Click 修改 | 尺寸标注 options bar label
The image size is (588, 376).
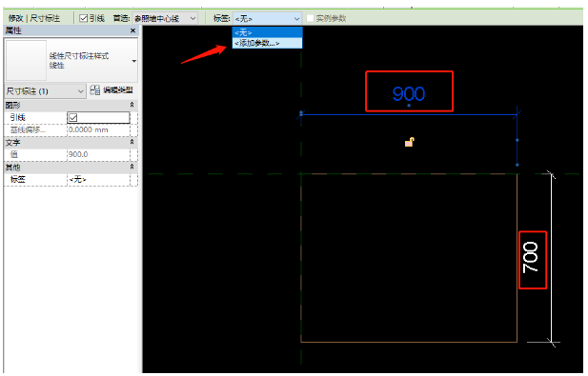pos(34,18)
